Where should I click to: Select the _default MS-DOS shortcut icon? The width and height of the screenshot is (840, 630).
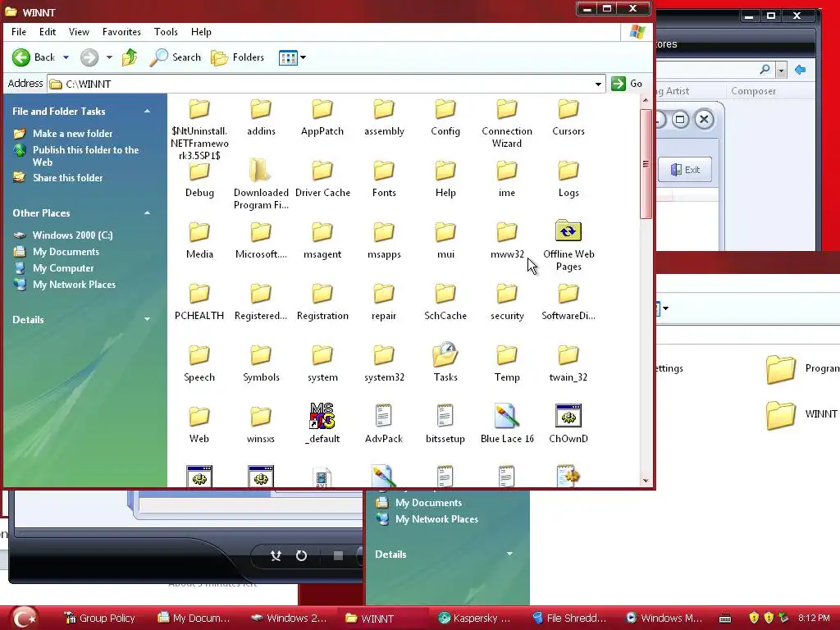point(322,416)
